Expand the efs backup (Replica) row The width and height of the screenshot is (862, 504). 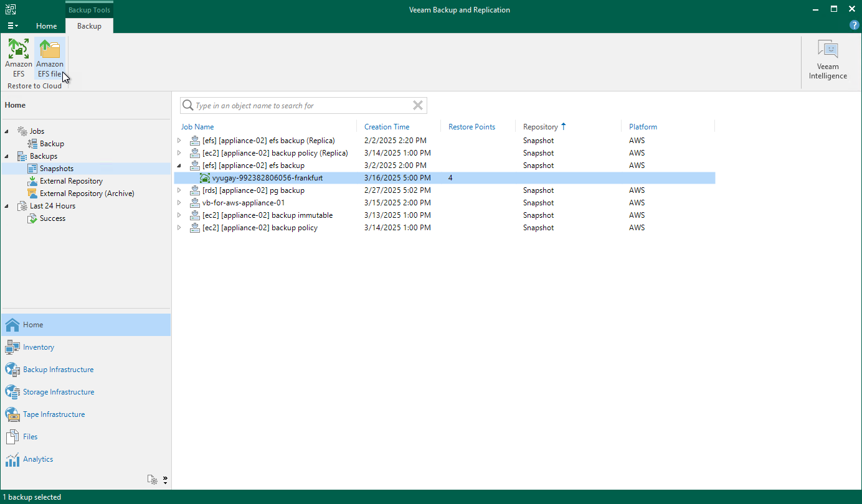[179, 141]
